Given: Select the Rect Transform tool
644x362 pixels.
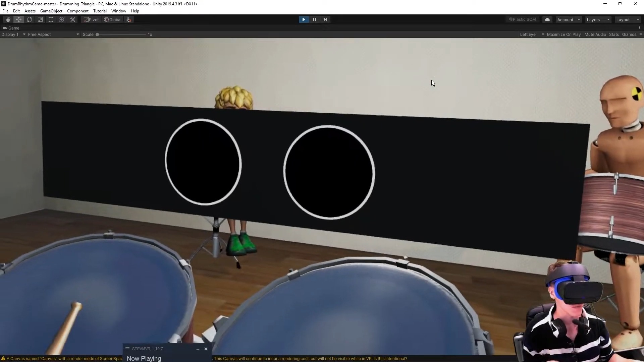Looking at the screenshot, I should click(51, 19).
